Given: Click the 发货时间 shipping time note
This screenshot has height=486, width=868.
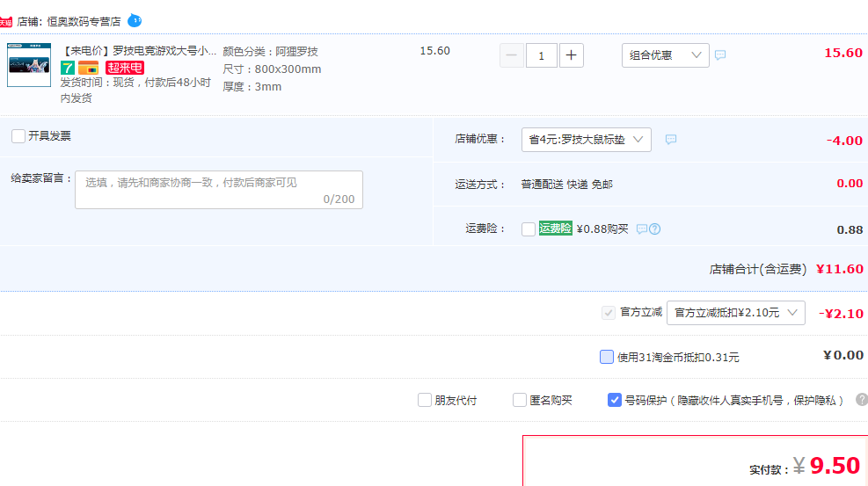Looking at the screenshot, I should pyautogui.click(x=135, y=91).
